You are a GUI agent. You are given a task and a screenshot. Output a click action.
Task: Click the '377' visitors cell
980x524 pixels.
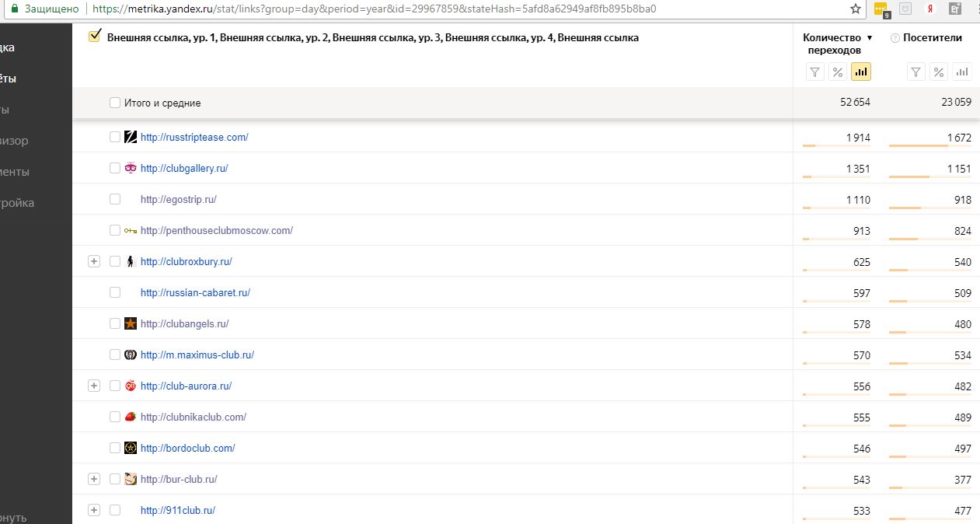[x=963, y=480]
